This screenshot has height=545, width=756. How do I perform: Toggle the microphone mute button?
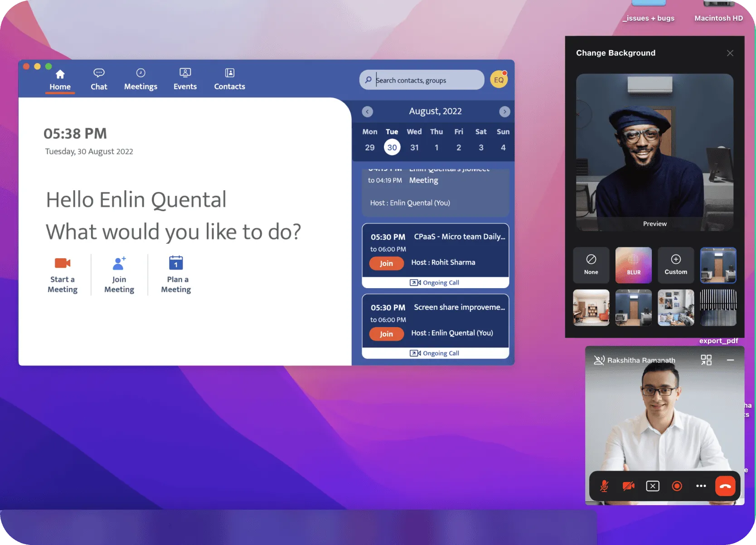[x=604, y=486]
